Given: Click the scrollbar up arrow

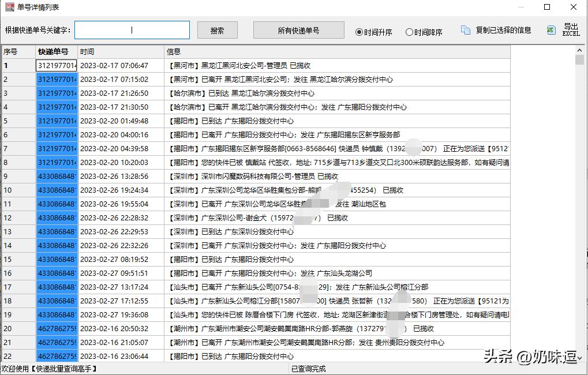Looking at the screenshot, I should coord(580,50).
